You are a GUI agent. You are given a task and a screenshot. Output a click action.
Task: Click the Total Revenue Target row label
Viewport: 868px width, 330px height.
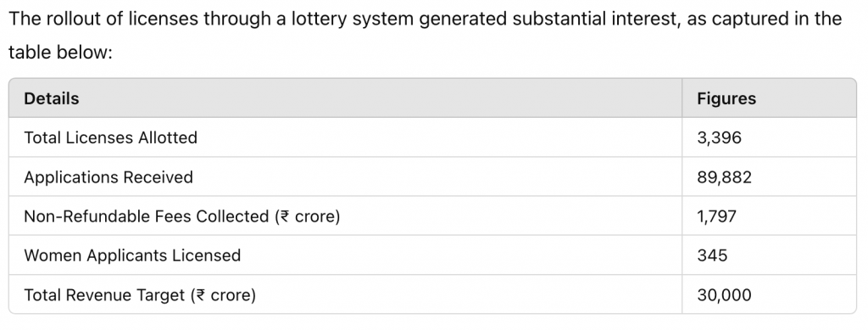[x=140, y=294]
